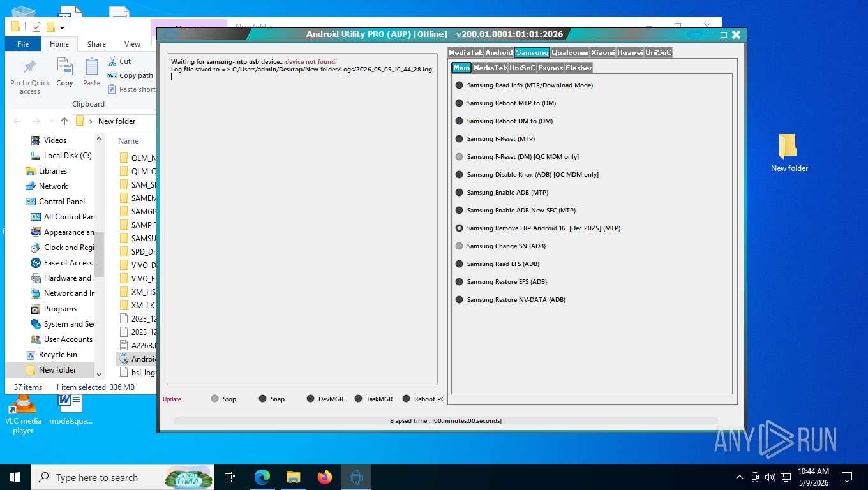Click Copy path in Explorer ribbon
Image resolution: width=868 pixels, height=490 pixels.
[x=130, y=75]
